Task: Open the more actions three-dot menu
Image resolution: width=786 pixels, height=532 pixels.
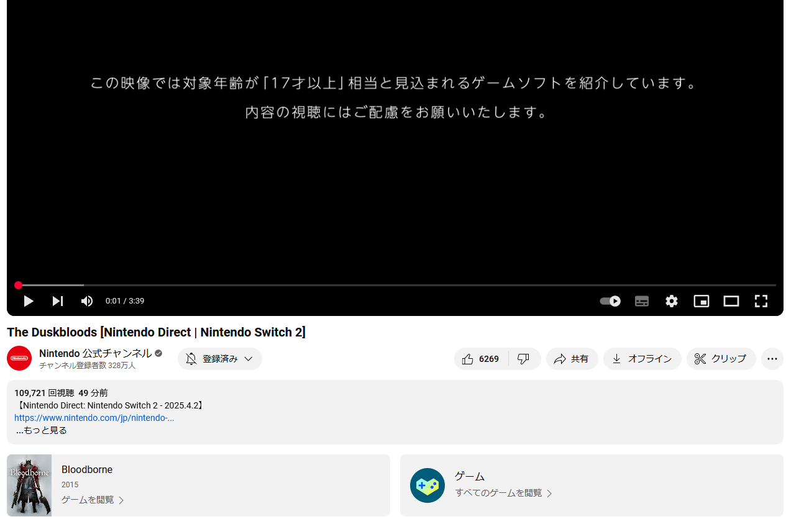Action: 772,359
